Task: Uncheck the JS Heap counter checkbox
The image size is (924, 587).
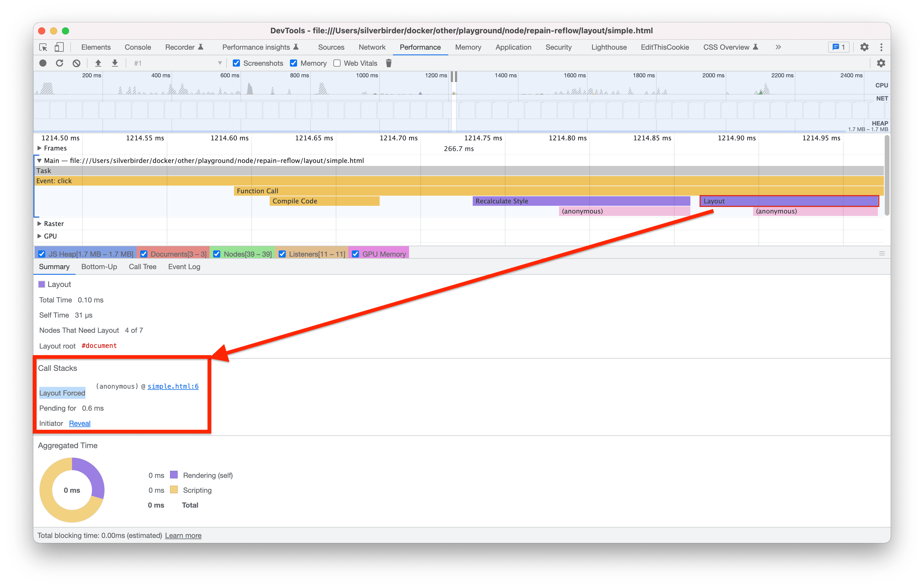Action: tap(42, 254)
